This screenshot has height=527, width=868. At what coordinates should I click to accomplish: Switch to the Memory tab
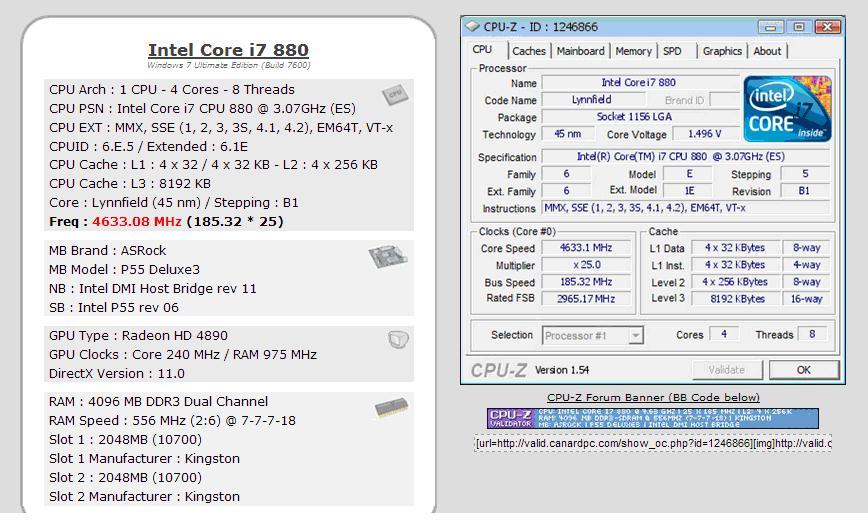pos(633,51)
